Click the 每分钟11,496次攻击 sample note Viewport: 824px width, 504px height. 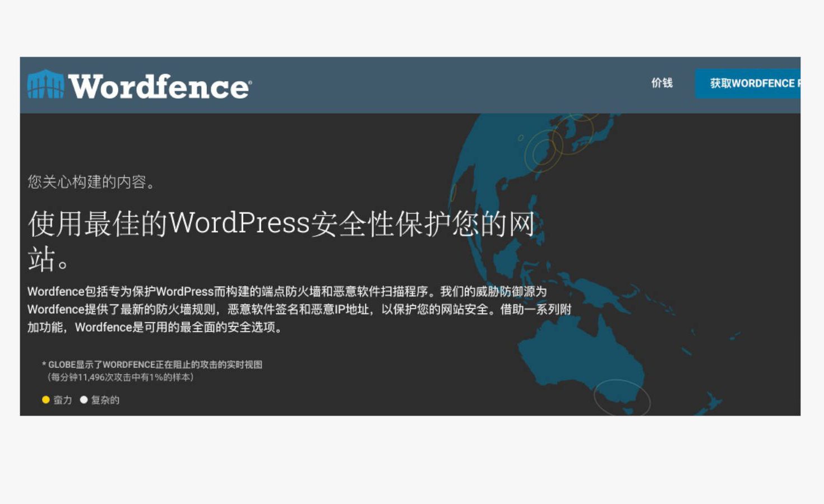coord(121,377)
